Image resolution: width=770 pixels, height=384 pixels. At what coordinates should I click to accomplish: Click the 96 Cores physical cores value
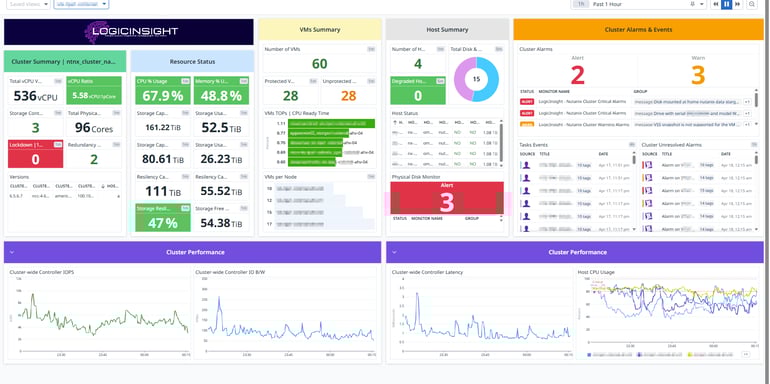(94, 128)
